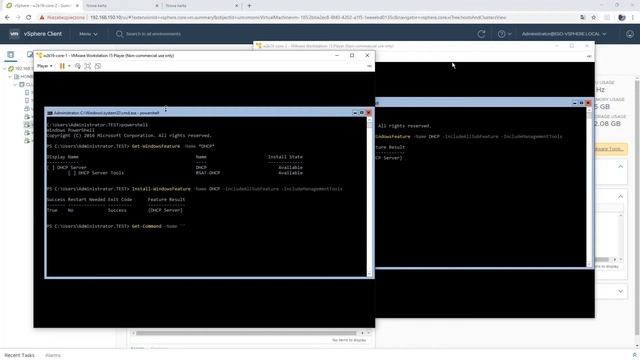The image size is (640, 360).
Task: Close the w2k19-core-2 Player window
Action: tap(587, 46)
